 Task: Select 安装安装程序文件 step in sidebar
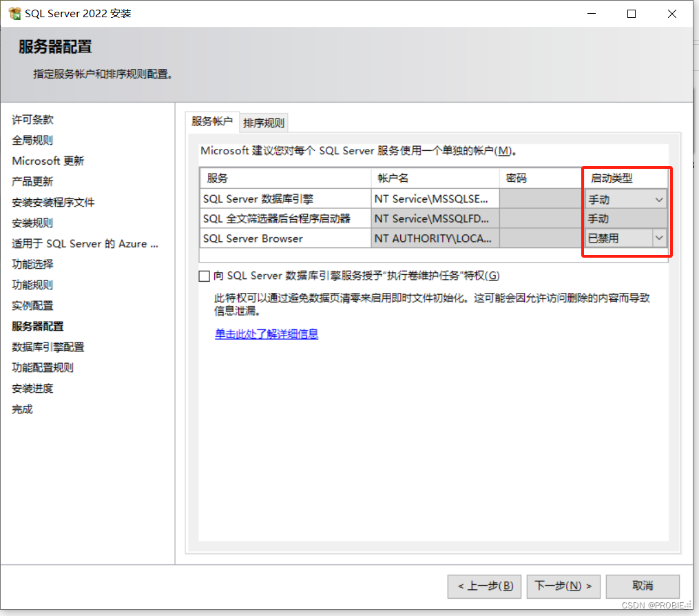pos(53,202)
